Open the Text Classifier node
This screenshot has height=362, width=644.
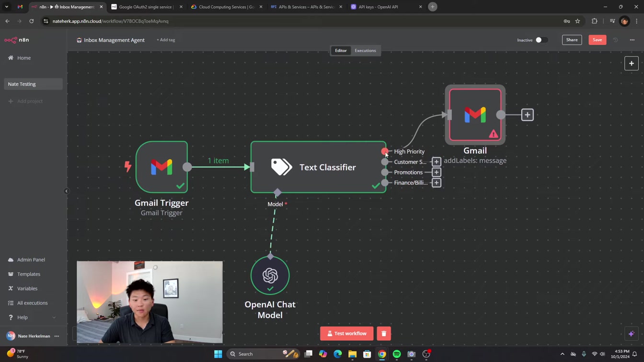(318, 167)
